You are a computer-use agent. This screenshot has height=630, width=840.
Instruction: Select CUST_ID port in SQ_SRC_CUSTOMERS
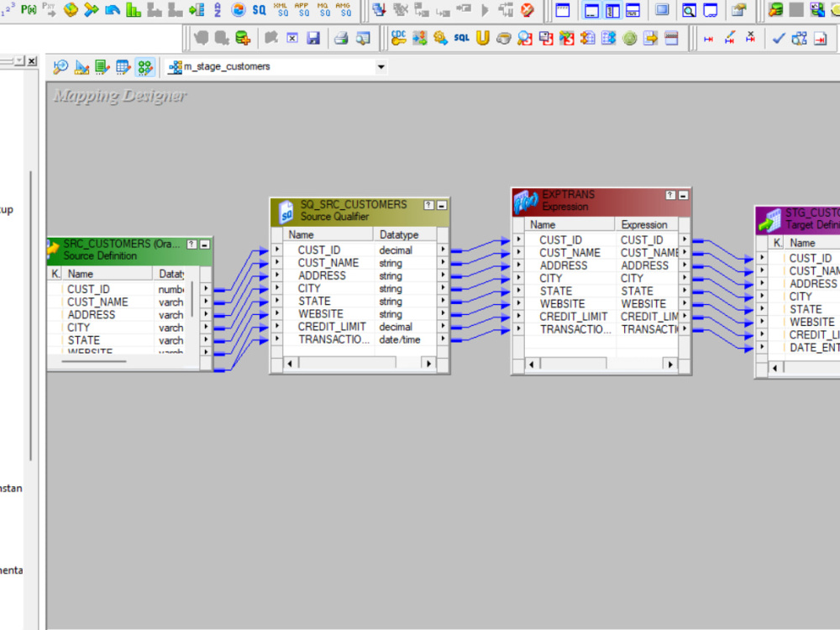[318, 250]
